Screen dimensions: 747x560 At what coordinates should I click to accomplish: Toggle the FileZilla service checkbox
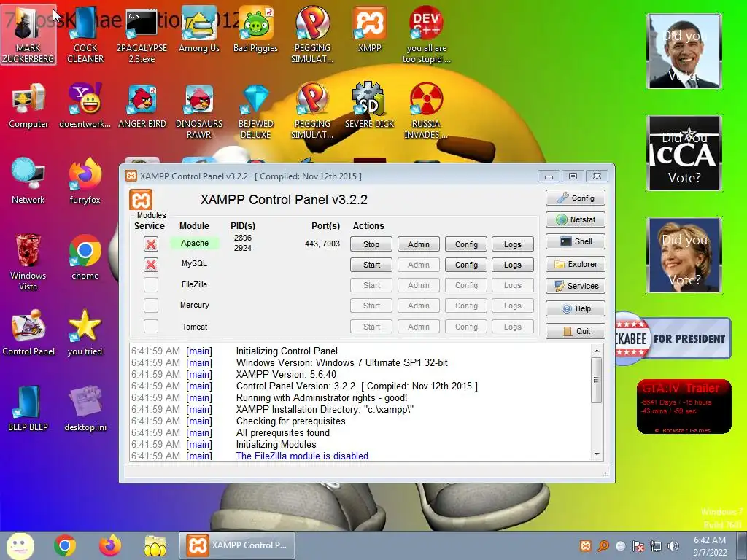[151, 285]
